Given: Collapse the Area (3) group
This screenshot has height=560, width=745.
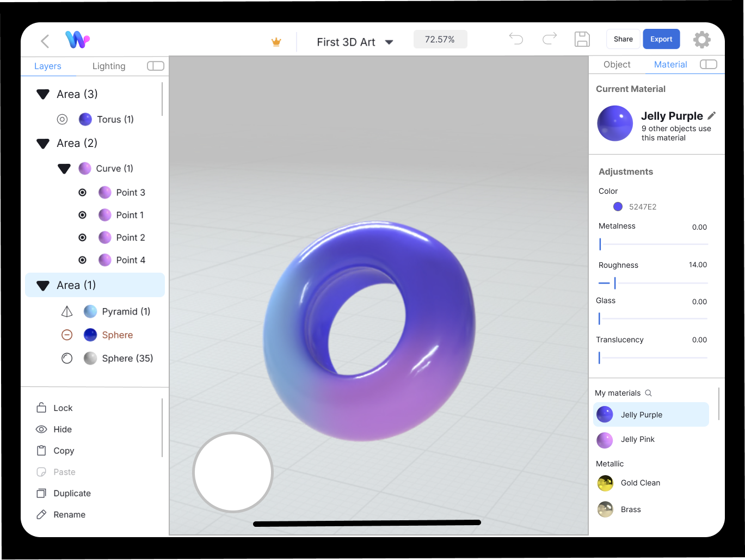Looking at the screenshot, I should [x=43, y=95].
